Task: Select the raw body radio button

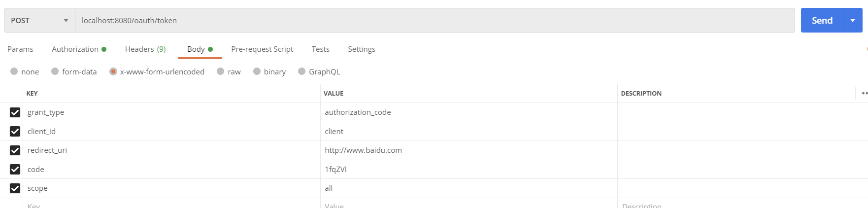Action: 221,71
